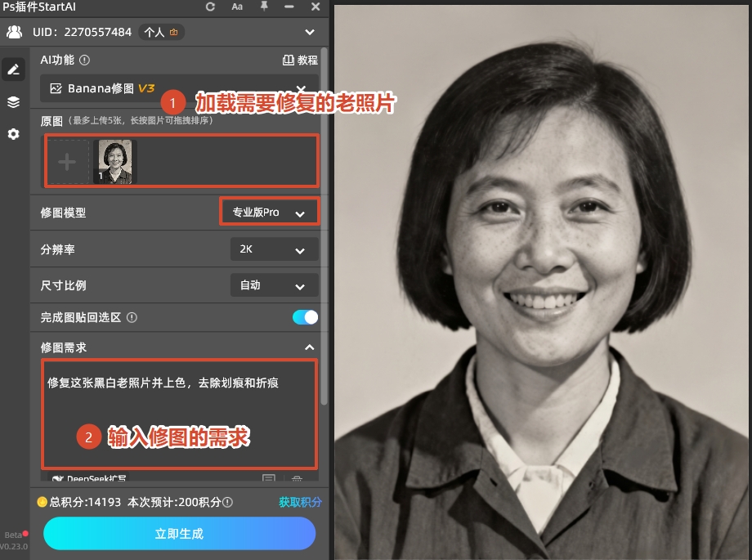This screenshot has height=560, width=752.
Task: Open the 分辨率 2K resolution dropdown
Action: coord(274,249)
